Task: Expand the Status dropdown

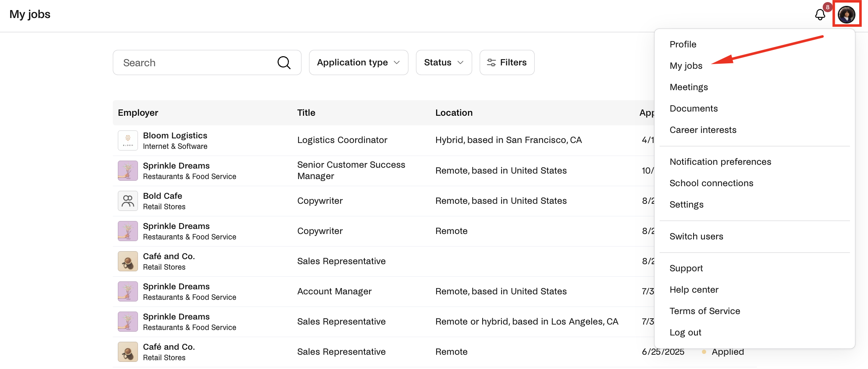Action: point(444,62)
